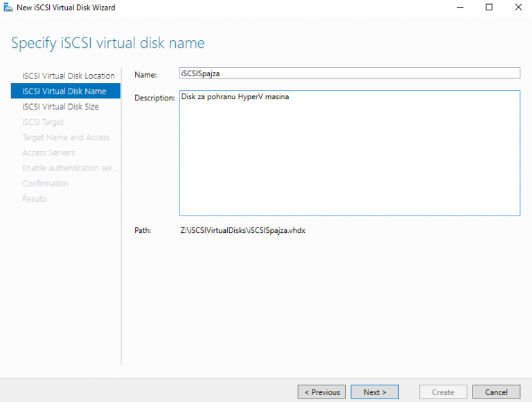The image size is (532, 402).
Task: Click into the Name text field
Action: 349,73
